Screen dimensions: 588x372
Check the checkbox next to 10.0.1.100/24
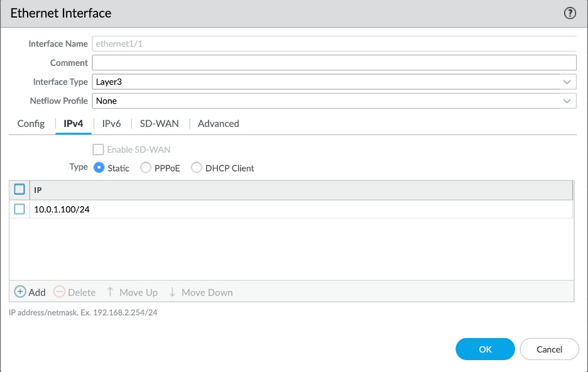click(19, 209)
